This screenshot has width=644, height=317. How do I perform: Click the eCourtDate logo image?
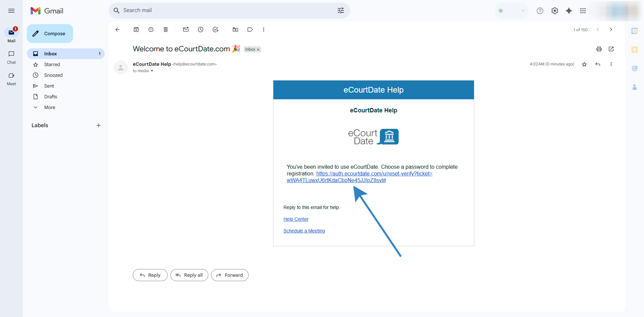(373, 137)
